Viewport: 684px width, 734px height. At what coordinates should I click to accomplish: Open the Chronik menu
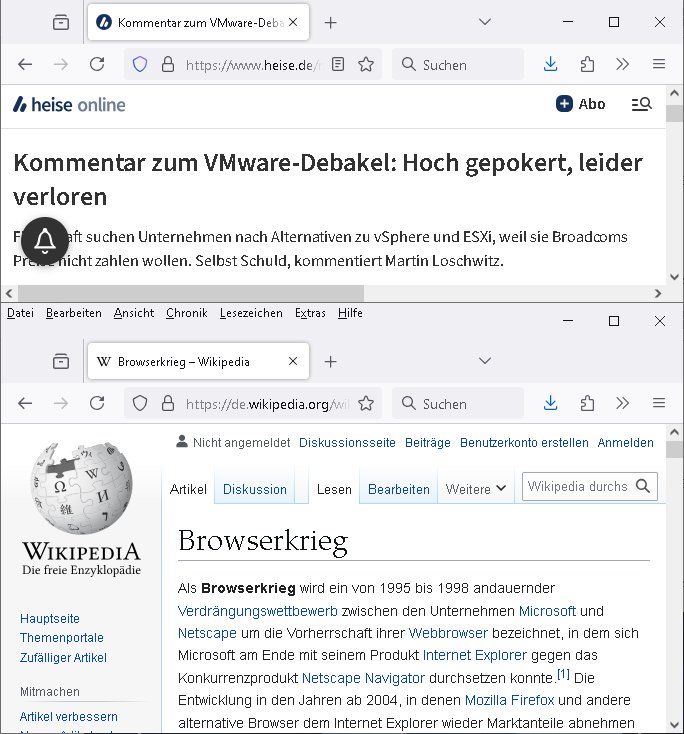point(186,313)
